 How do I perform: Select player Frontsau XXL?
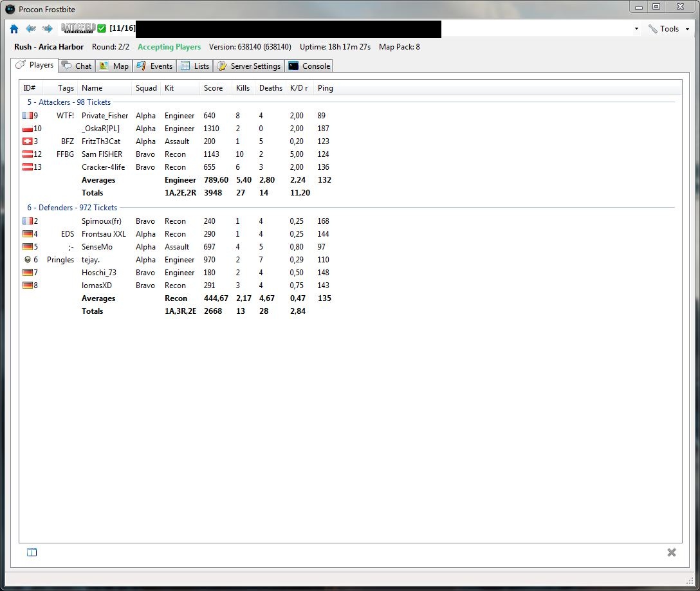[104, 234]
